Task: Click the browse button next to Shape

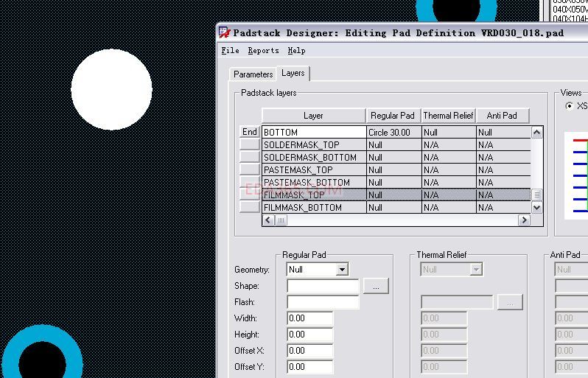Action: (x=376, y=286)
